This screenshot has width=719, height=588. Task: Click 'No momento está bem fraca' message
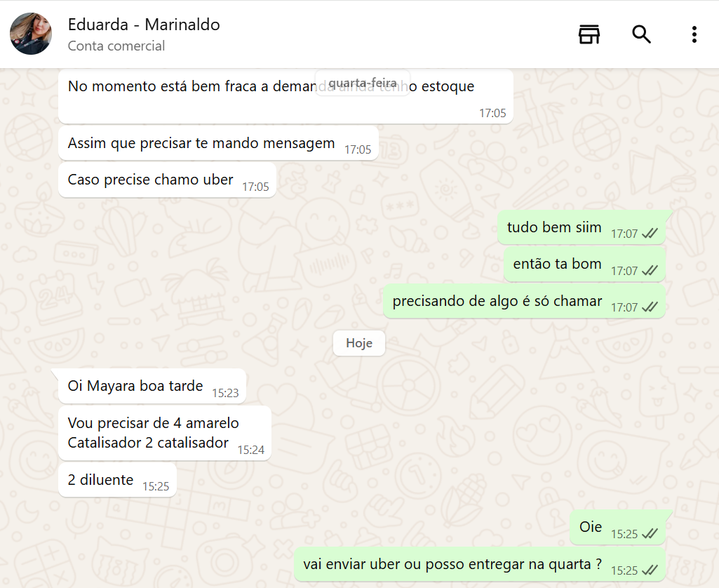[x=285, y=96]
